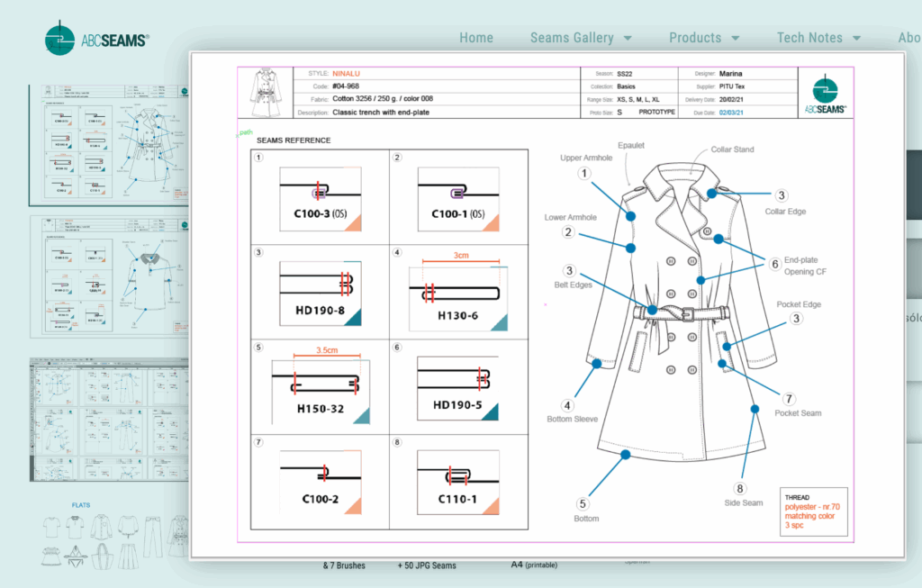This screenshot has width=922, height=588.
Task: Expand the Seams Gallery dropdown arrow
Action: click(628, 39)
